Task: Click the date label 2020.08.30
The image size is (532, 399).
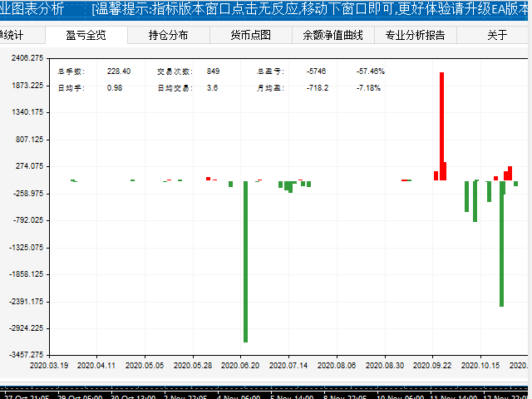Action: 385,366
